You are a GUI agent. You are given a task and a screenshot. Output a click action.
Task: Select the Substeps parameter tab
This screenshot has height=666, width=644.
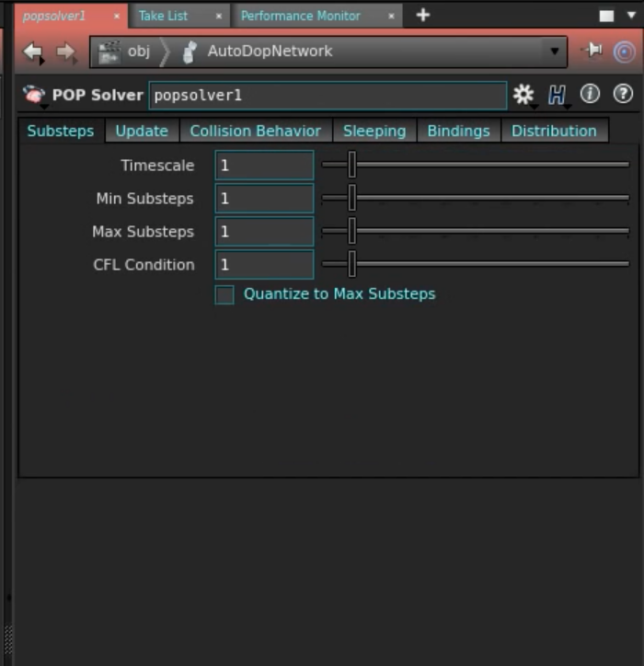pyautogui.click(x=61, y=131)
